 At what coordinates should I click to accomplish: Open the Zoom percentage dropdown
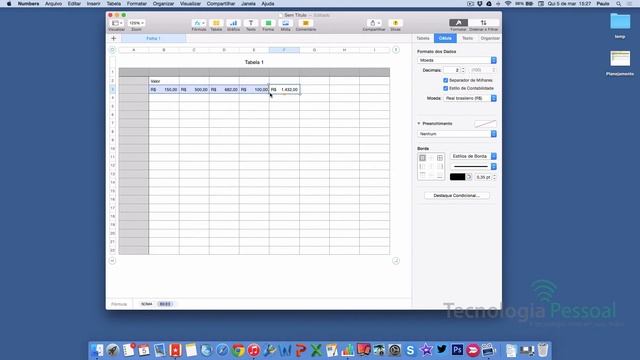tap(136, 23)
